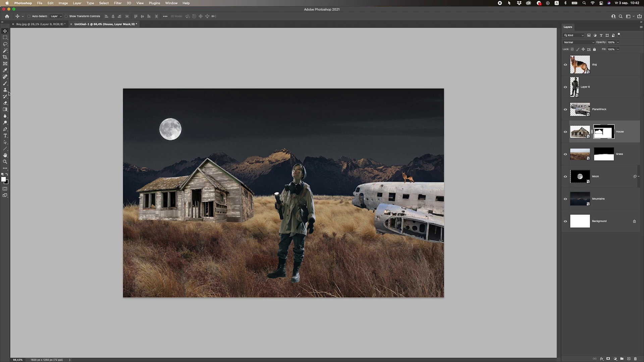The height and width of the screenshot is (362, 644).
Task: Select the Eraser tool
Action: point(5,103)
